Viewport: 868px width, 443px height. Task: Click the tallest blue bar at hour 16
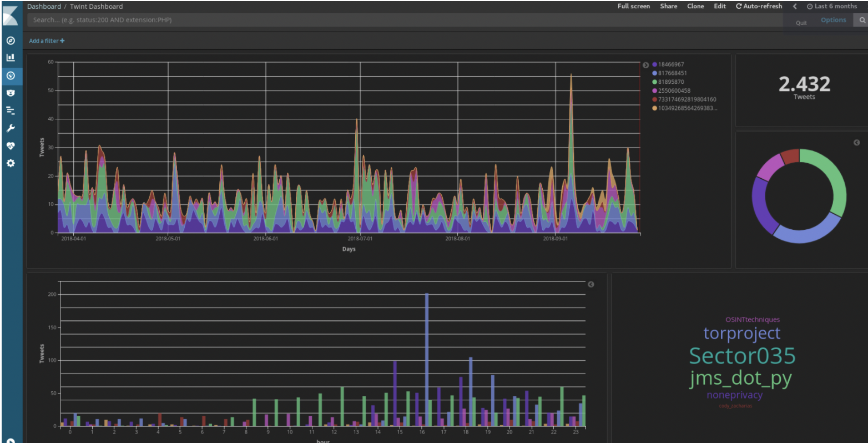[x=426, y=360]
